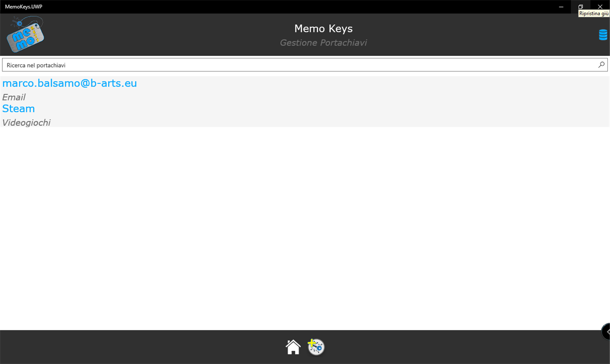Click the MemoKeys.UWP title bar label
The height and width of the screenshot is (364, 610).
[x=24, y=6]
